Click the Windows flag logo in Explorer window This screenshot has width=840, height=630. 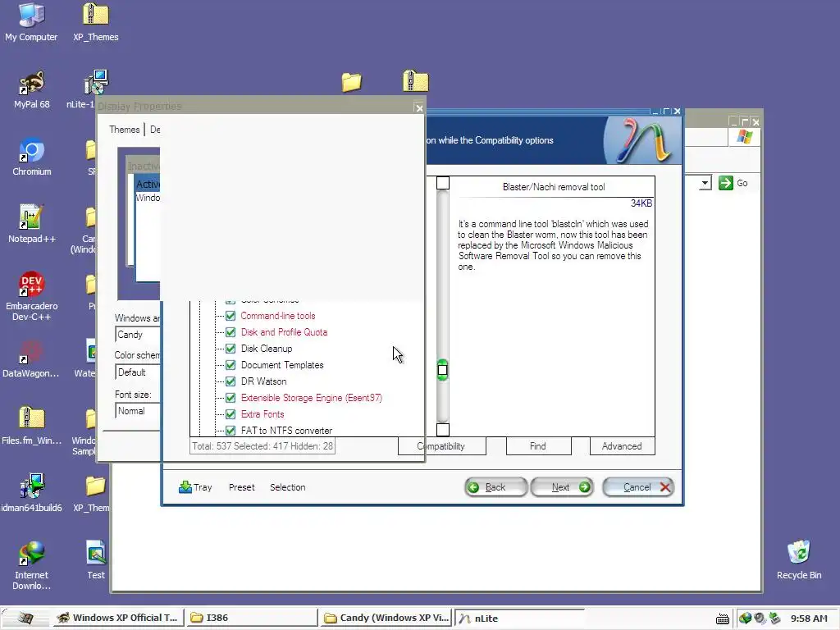coord(745,137)
